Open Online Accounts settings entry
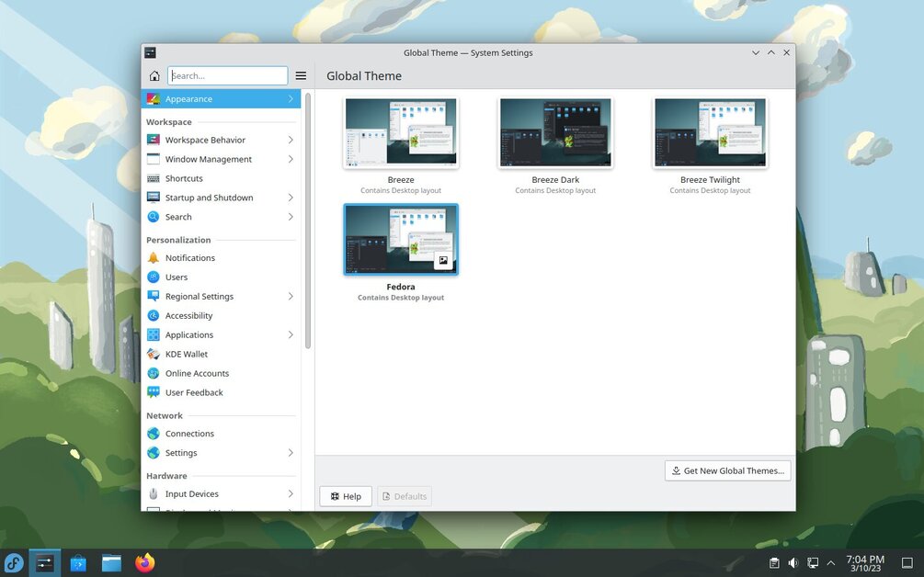The width and height of the screenshot is (924, 577). click(x=221, y=373)
